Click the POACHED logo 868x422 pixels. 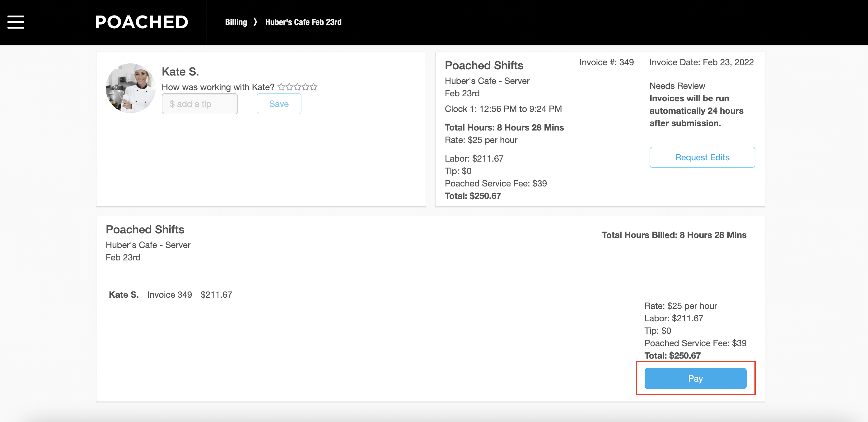pos(142,22)
